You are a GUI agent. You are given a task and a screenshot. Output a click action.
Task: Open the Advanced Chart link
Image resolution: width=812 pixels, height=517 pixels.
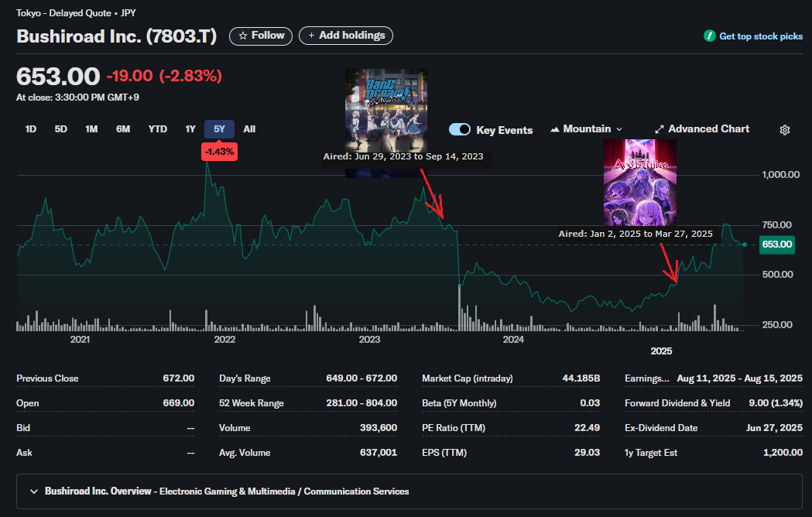click(x=702, y=129)
